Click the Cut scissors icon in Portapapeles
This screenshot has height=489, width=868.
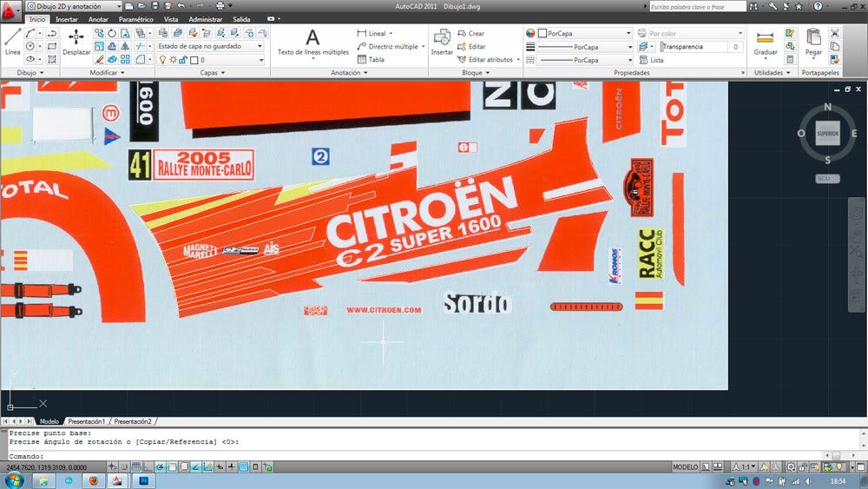(x=834, y=33)
